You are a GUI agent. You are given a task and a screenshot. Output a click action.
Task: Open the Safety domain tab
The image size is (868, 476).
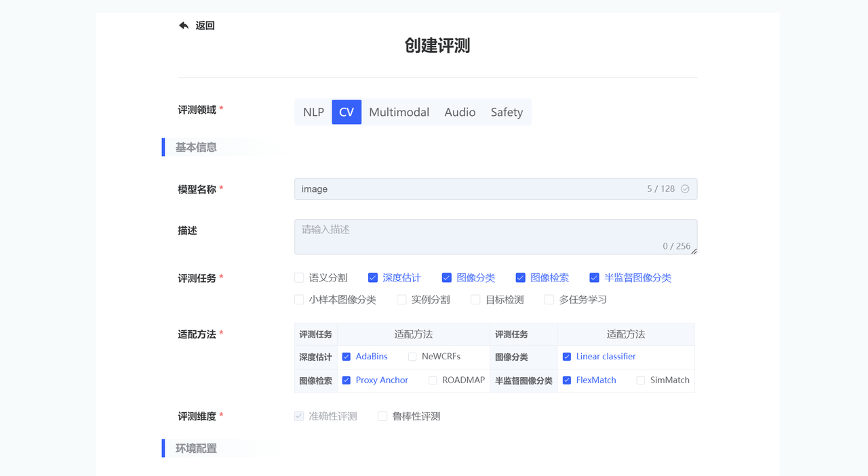coord(507,113)
